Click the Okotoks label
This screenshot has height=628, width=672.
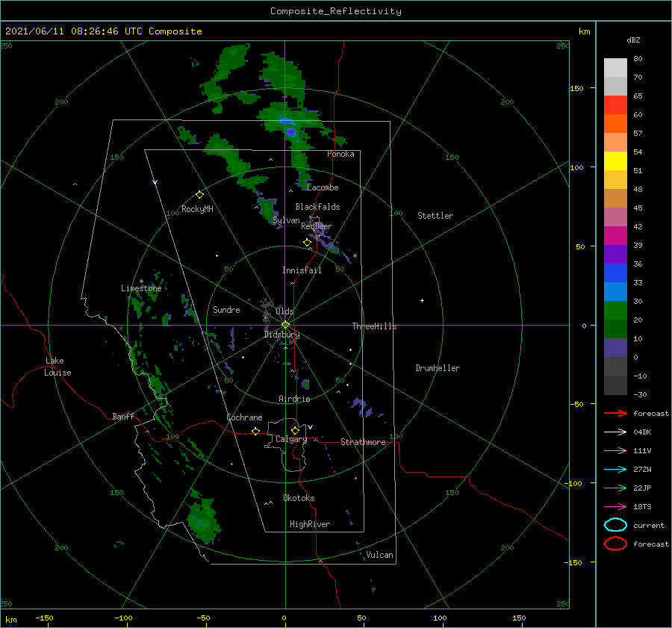[x=299, y=498]
